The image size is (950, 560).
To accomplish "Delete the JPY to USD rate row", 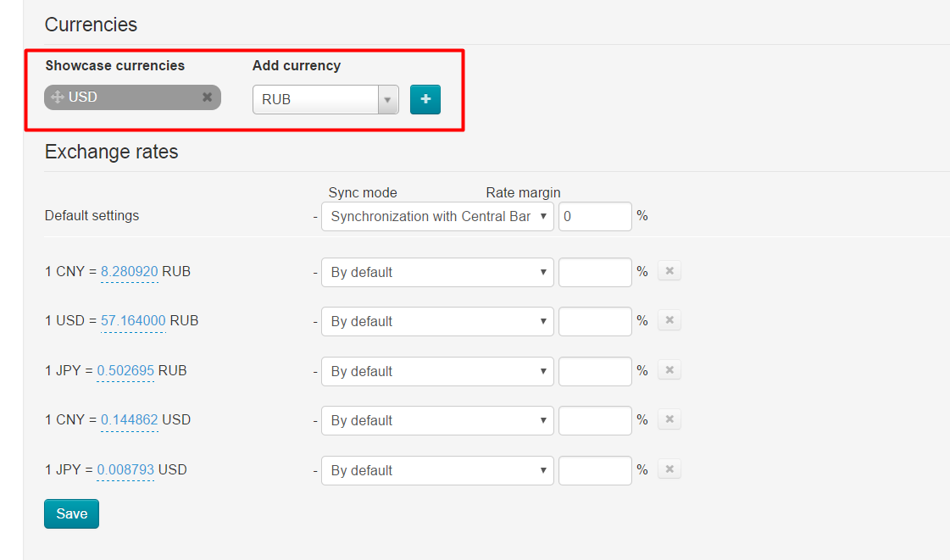I will tap(669, 469).
